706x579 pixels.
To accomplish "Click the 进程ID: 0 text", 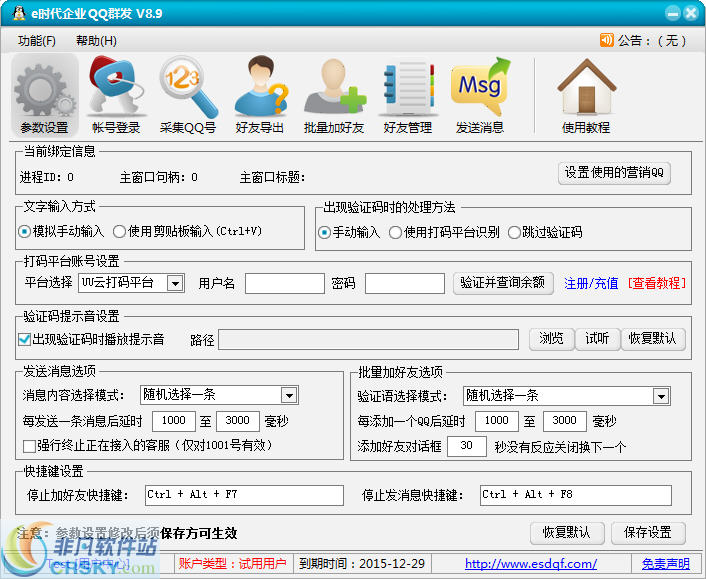I will 46,177.
